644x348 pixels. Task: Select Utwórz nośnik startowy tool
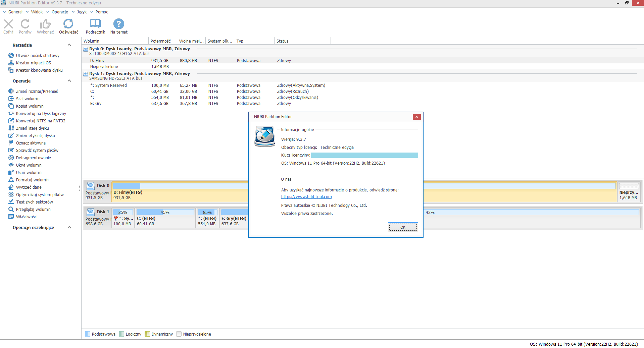click(38, 56)
